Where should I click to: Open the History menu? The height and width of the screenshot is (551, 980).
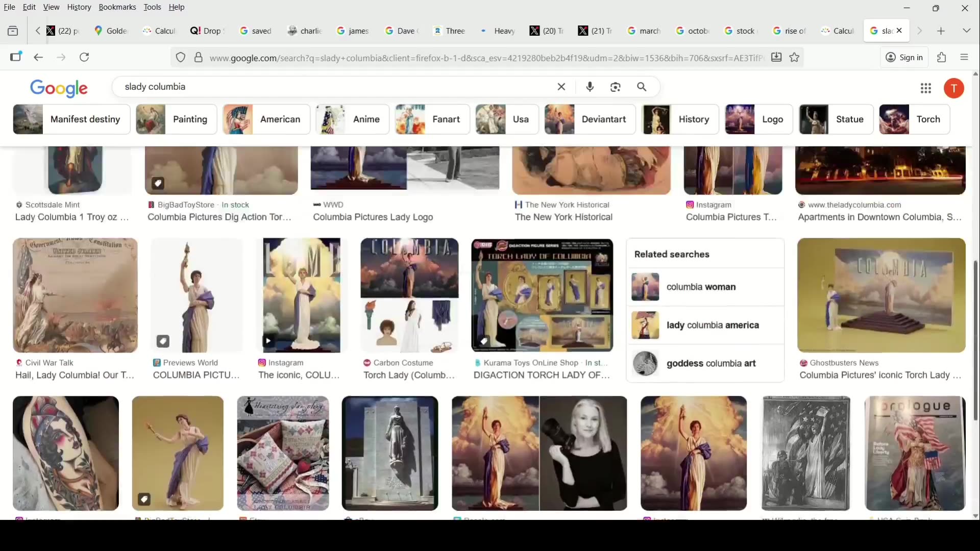click(x=79, y=7)
